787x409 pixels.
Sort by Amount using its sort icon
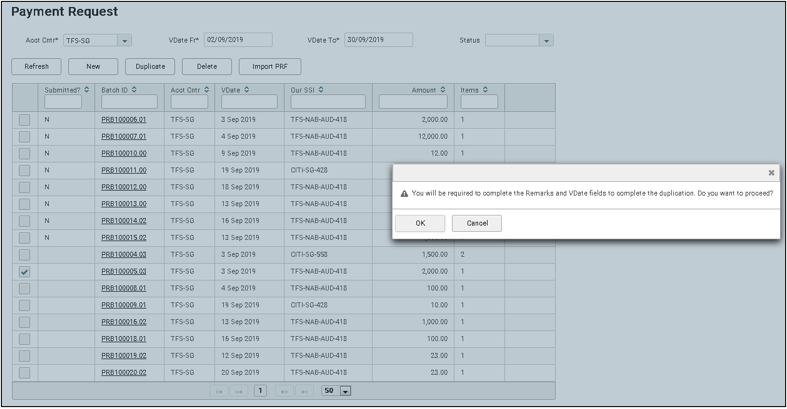(x=443, y=90)
